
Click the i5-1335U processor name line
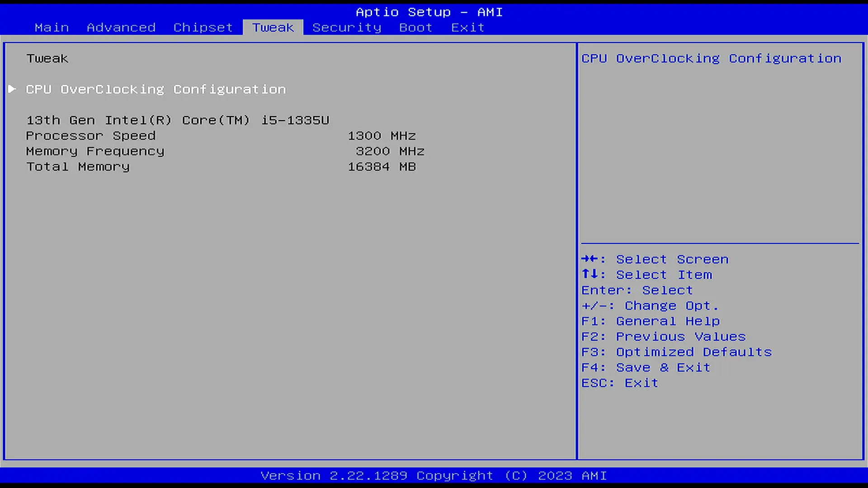tap(178, 120)
